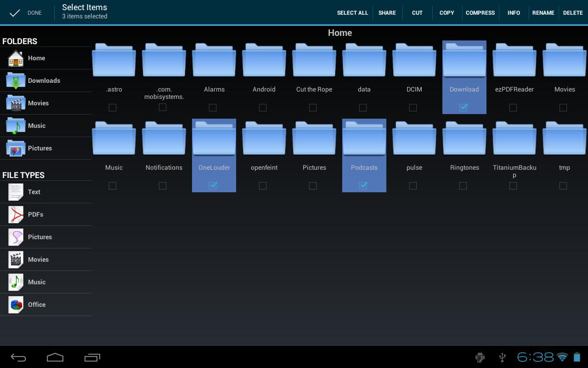Click SELECT ALL in the action bar
The image size is (588, 368).
click(x=352, y=12)
